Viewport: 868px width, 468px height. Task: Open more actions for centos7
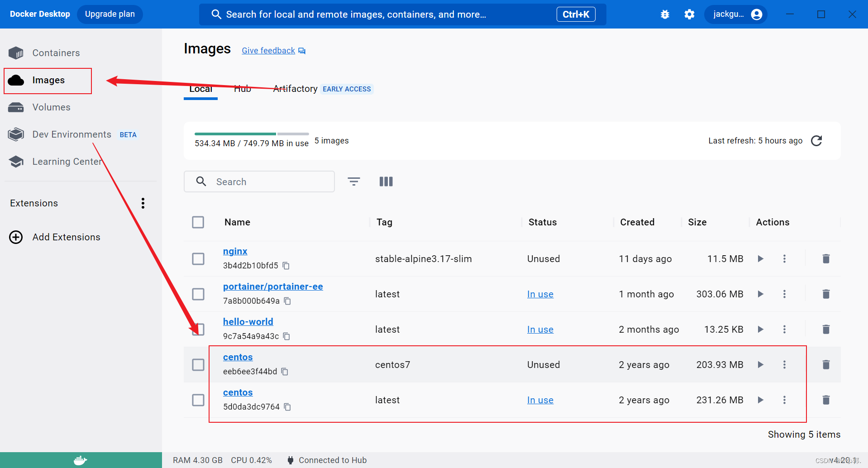[x=785, y=365]
